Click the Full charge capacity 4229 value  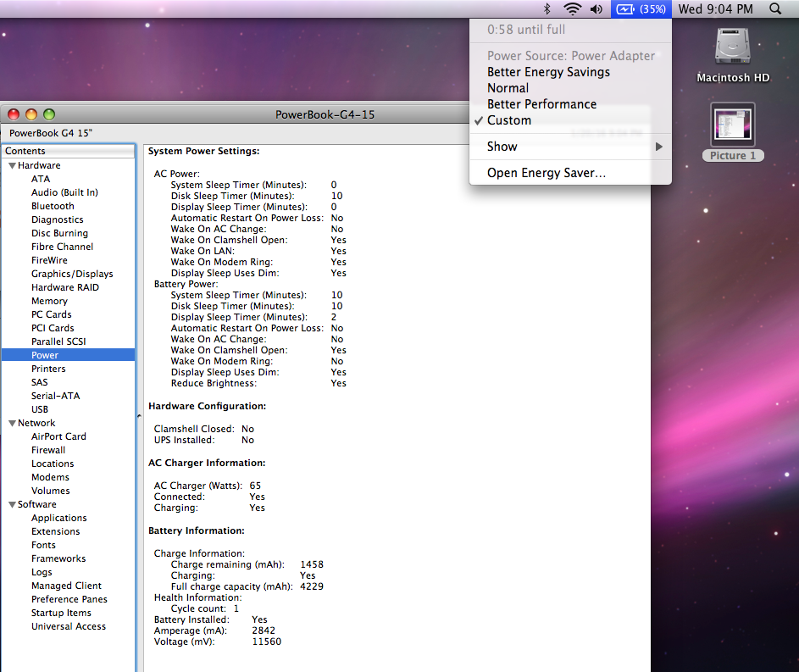click(312, 586)
